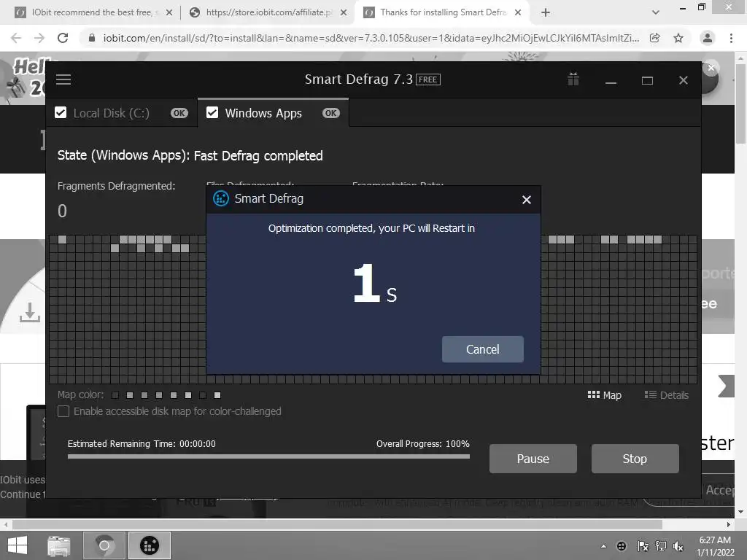Open Chrome's three-dot menu
This screenshot has width=747, height=560.
tap(731, 38)
